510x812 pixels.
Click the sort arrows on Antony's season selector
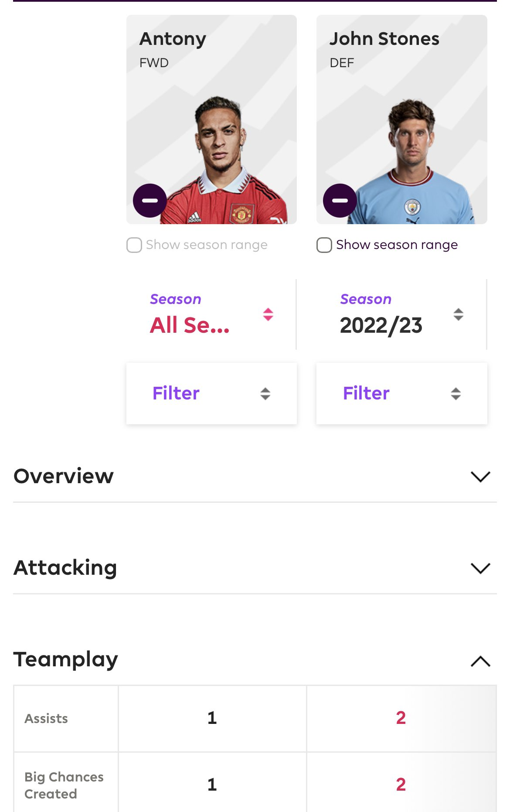point(268,314)
